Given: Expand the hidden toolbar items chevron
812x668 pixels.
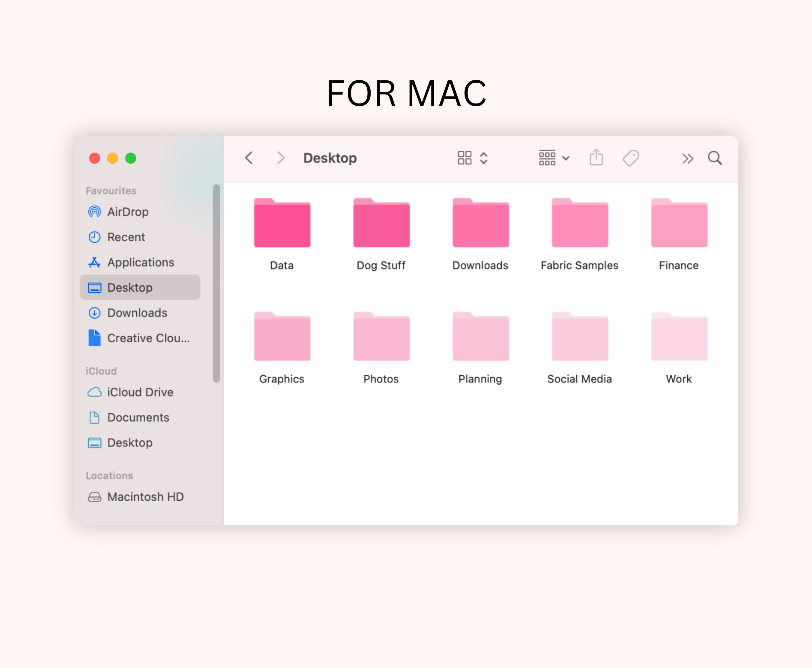Looking at the screenshot, I should click(x=687, y=158).
